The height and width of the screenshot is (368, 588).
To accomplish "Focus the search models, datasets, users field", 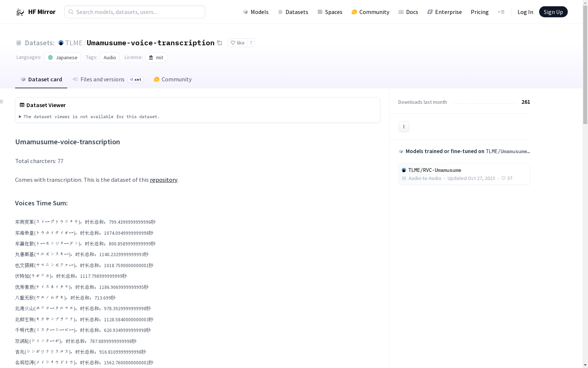I will coord(135,12).
